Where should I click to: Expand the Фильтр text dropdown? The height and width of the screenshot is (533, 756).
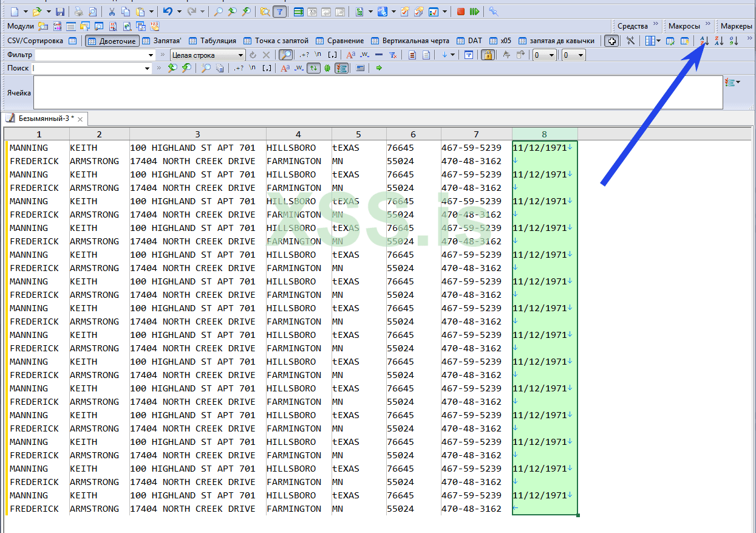[151, 55]
